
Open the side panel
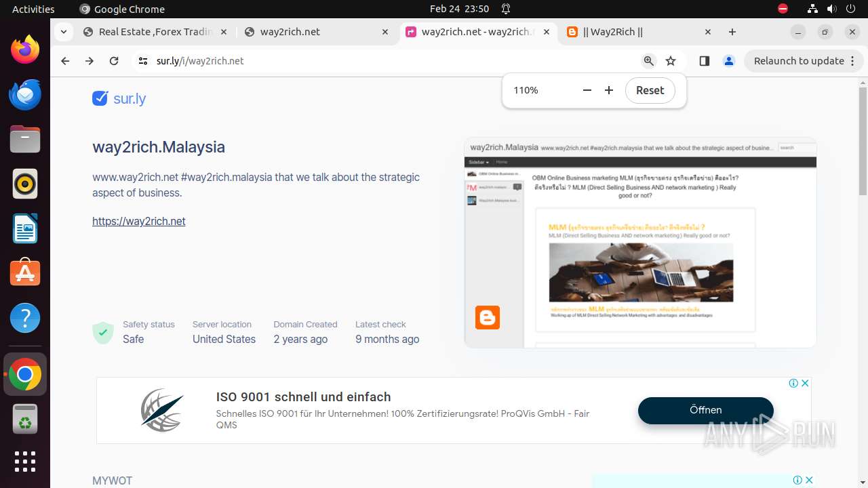click(704, 61)
